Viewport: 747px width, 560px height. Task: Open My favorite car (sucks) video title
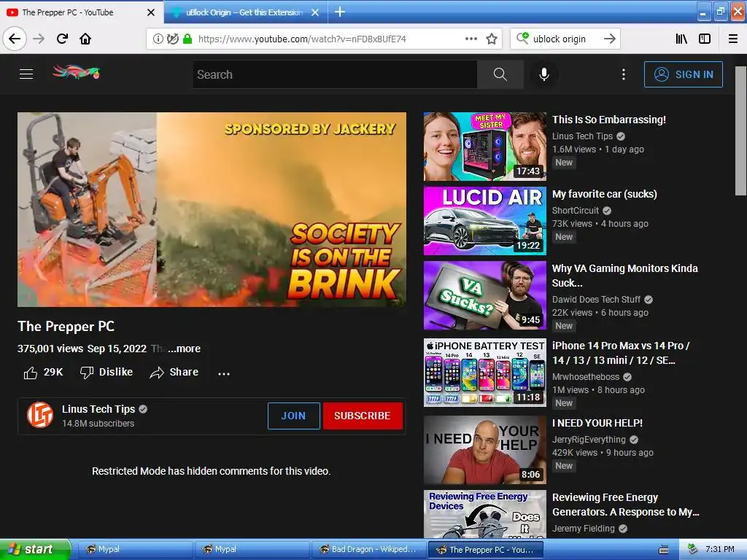pyautogui.click(x=605, y=194)
